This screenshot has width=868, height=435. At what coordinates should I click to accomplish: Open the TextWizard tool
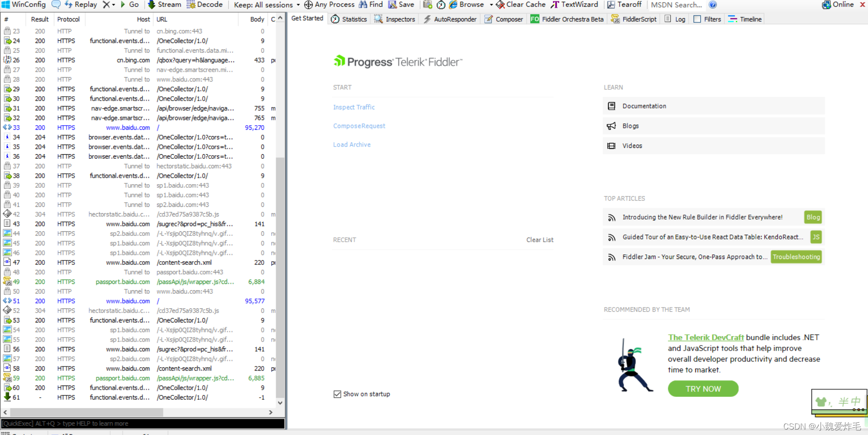[x=574, y=5]
